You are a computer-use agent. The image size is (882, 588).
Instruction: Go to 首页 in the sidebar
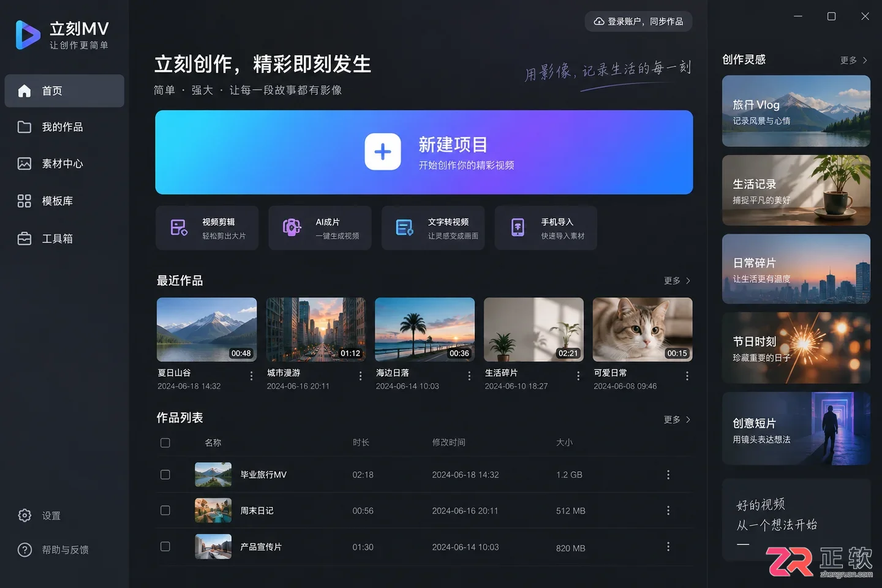coord(64,91)
